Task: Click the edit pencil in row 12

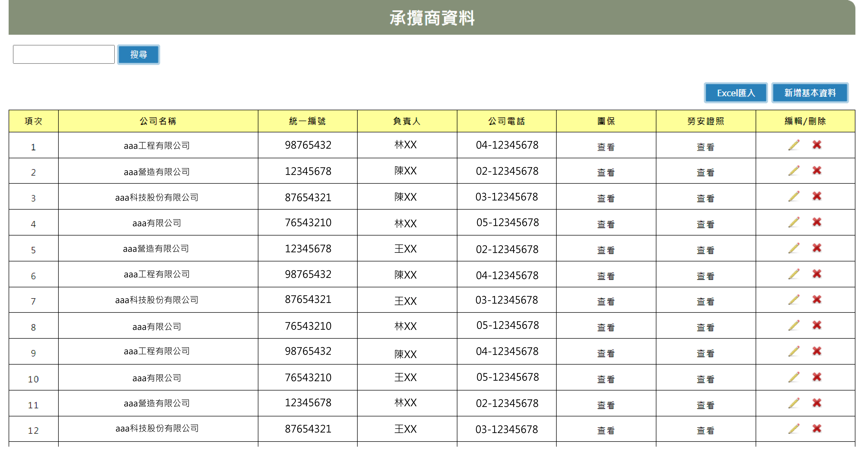Action: pyautogui.click(x=794, y=428)
